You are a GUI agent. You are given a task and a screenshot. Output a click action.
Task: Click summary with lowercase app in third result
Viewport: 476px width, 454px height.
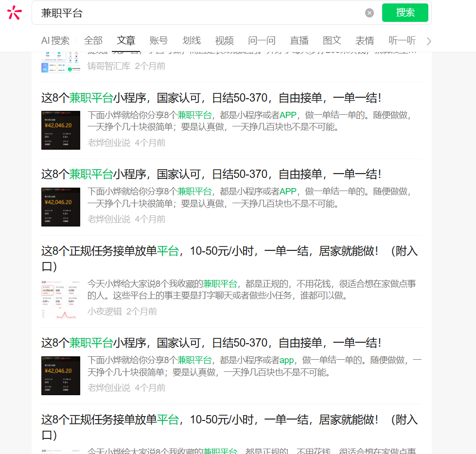pyautogui.click(x=254, y=366)
